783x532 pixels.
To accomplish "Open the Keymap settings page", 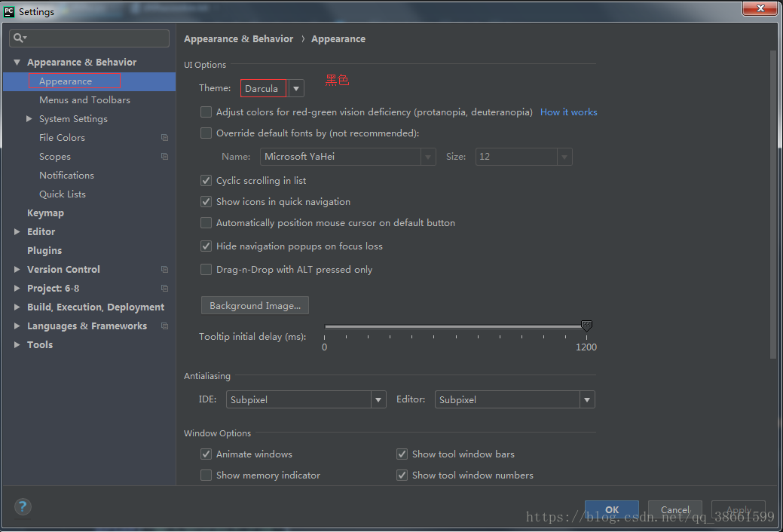I will point(45,213).
